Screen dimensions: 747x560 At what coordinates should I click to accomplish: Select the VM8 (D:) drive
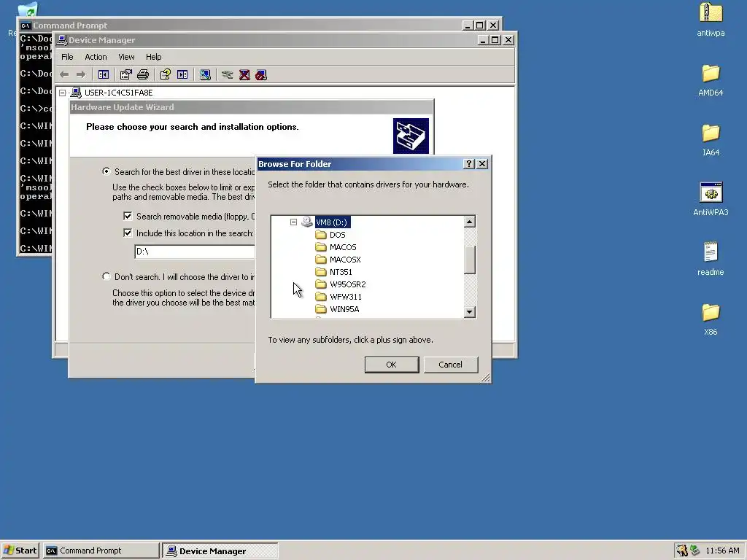coord(333,222)
